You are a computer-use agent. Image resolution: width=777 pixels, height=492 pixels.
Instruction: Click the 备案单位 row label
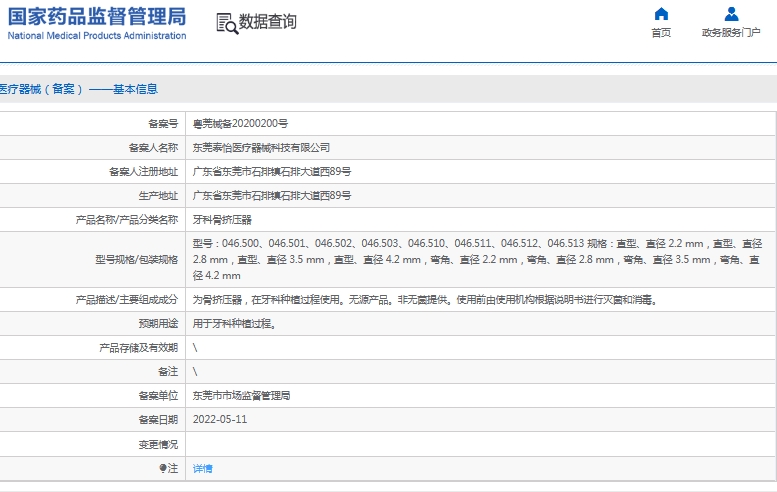point(158,395)
